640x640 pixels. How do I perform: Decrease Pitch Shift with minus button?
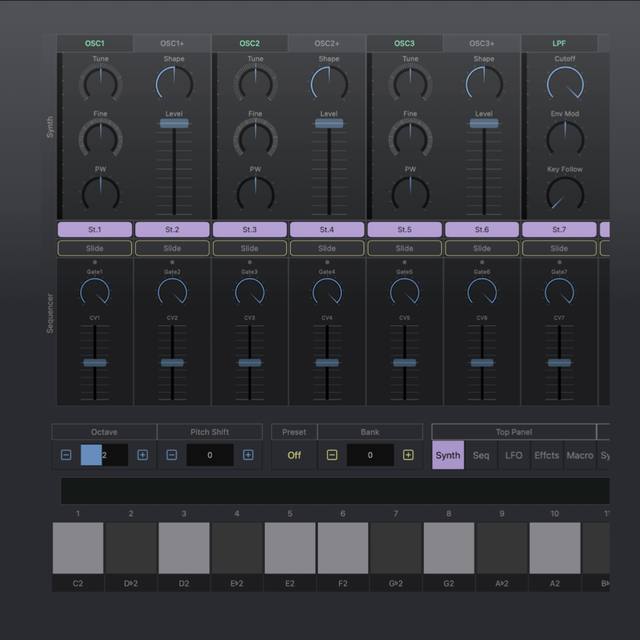click(x=171, y=455)
